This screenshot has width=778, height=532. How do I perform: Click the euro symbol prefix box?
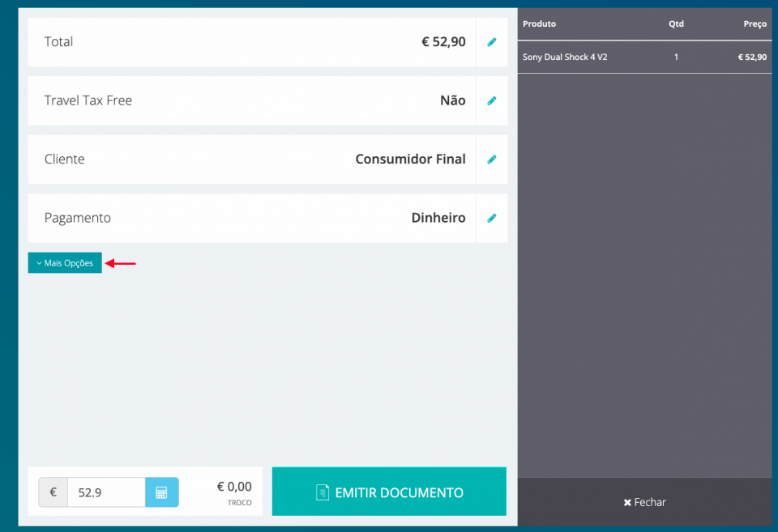pos(53,492)
